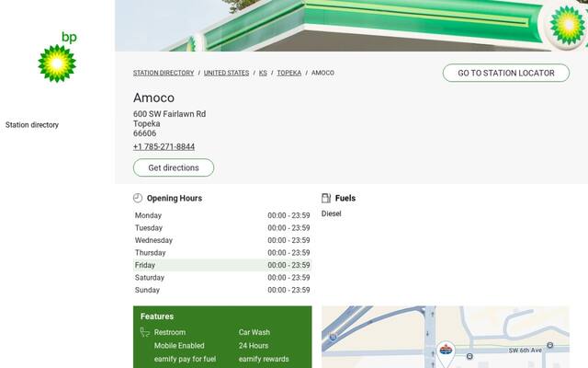Image resolution: width=588 pixels, height=368 pixels.
Task: Click the Car Wash feature
Action: [254, 332]
